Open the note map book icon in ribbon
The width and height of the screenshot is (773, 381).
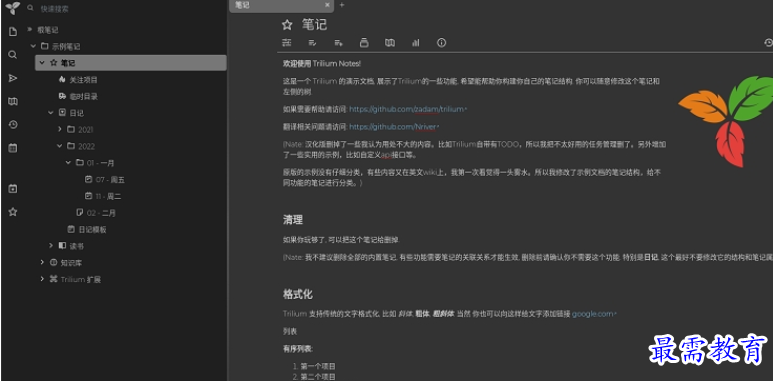390,43
